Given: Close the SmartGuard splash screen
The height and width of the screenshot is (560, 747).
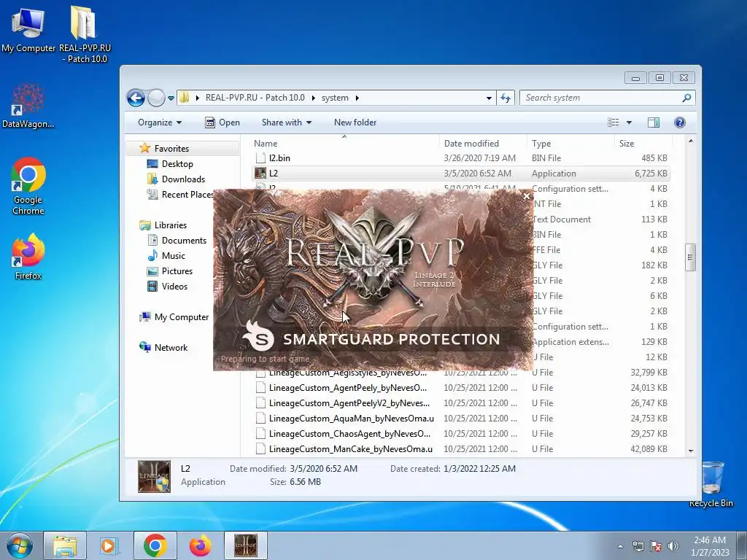Looking at the screenshot, I should tap(527, 196).
